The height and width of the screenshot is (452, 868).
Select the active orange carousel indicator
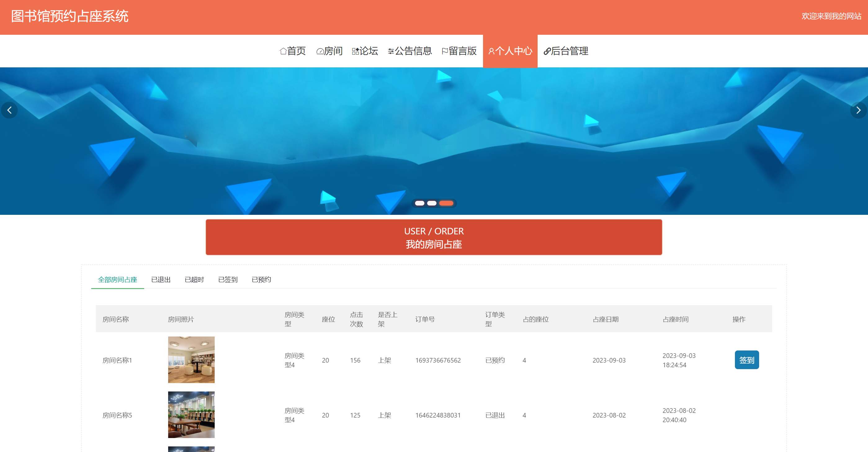pyautogui.click(x=446, y=203)
